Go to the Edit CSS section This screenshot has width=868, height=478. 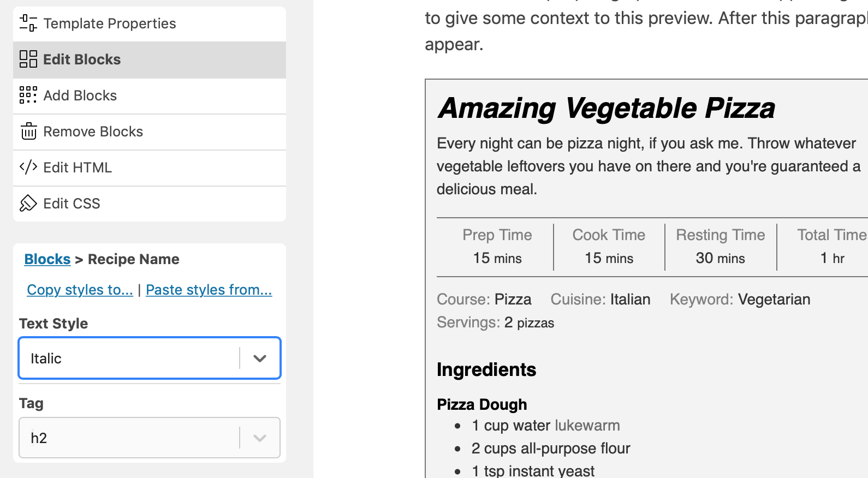tap(72, 204)
